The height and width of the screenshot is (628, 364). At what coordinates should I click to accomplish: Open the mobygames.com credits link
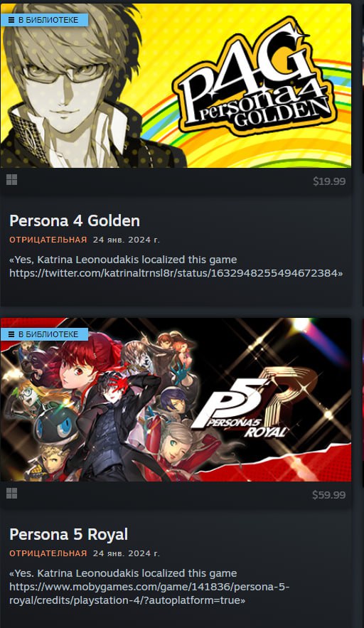tap(149, 594)
